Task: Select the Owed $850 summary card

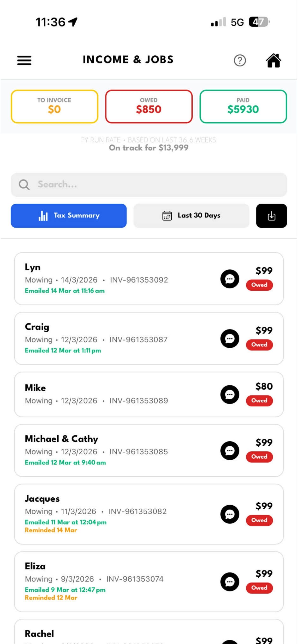Action: point(149,107)
